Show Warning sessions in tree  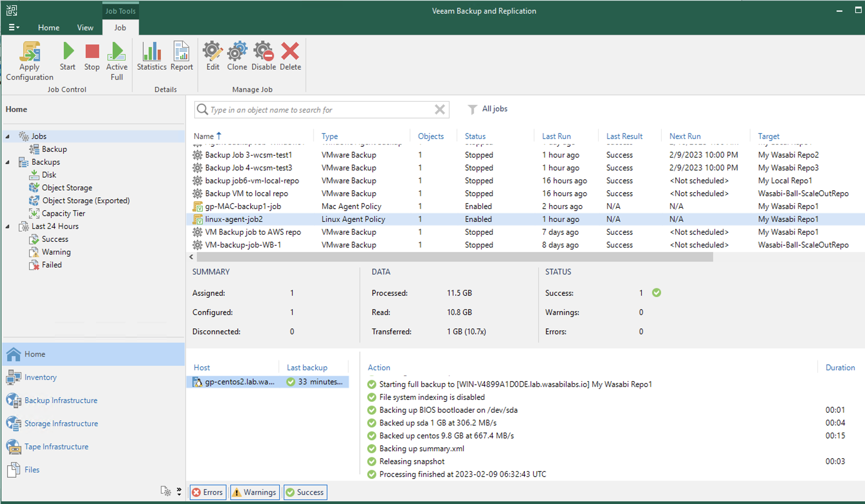(x=50, y=252)
